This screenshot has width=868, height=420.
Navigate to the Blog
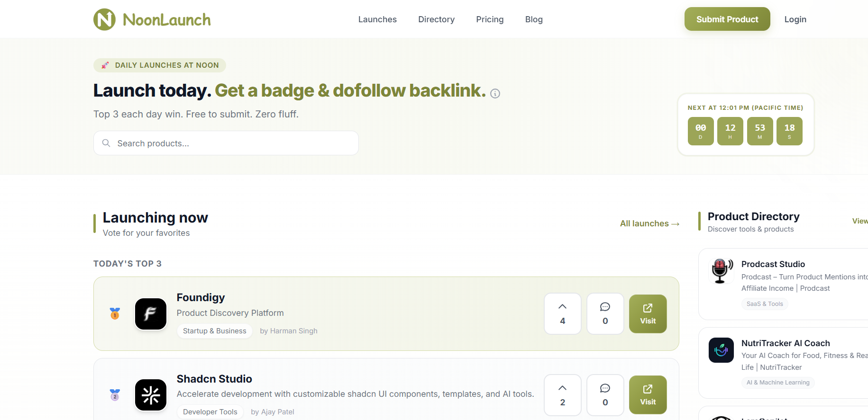534,19
